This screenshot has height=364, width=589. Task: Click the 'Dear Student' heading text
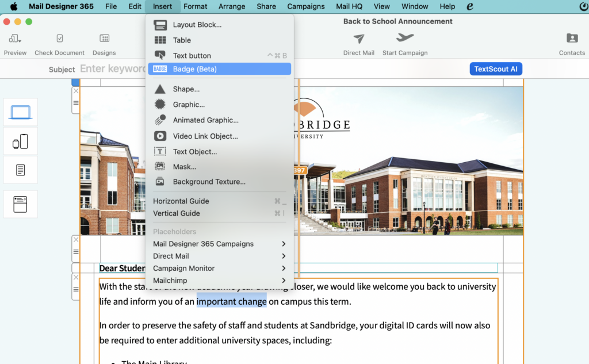(x=122, y=268)
